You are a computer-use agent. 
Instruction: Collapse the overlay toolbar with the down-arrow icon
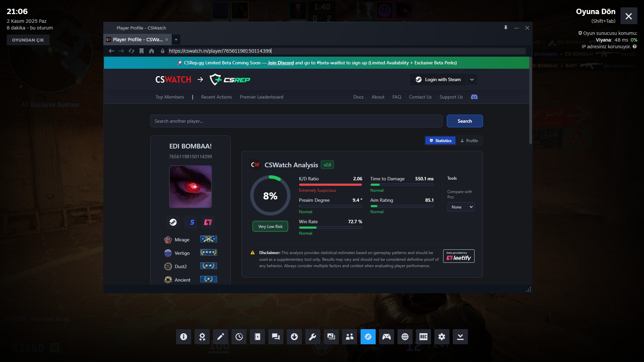click(x=460, y=337)
